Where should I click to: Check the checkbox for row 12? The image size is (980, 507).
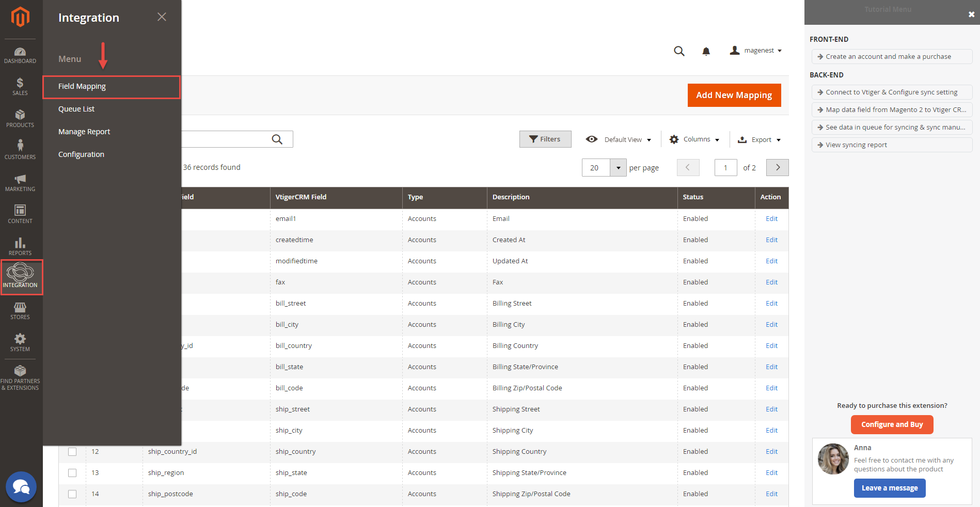click(72, 452)
